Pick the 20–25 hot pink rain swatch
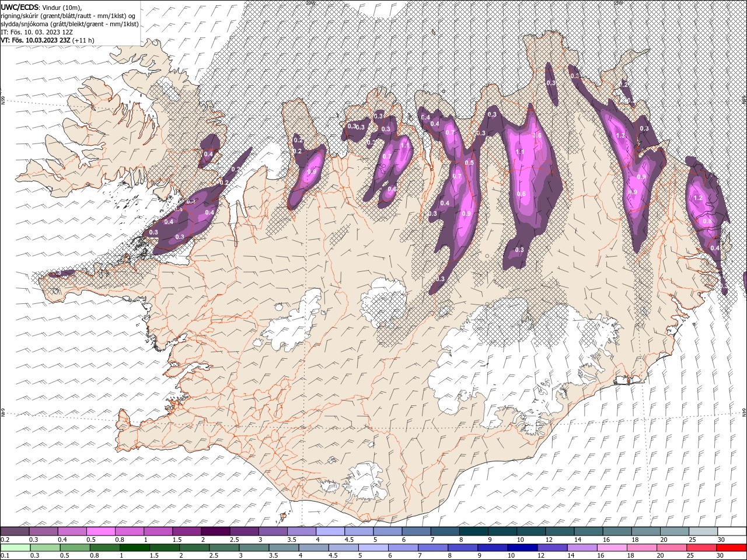 (671, 548)
